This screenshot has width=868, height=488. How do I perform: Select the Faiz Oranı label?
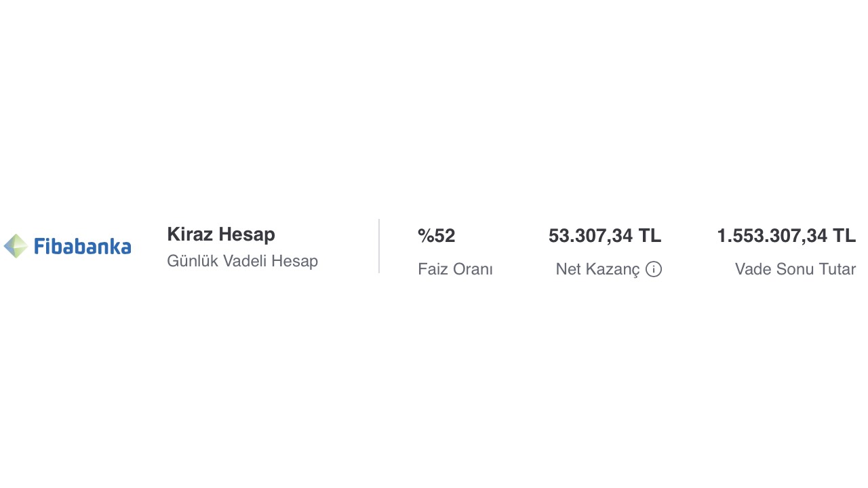[455, 269]
